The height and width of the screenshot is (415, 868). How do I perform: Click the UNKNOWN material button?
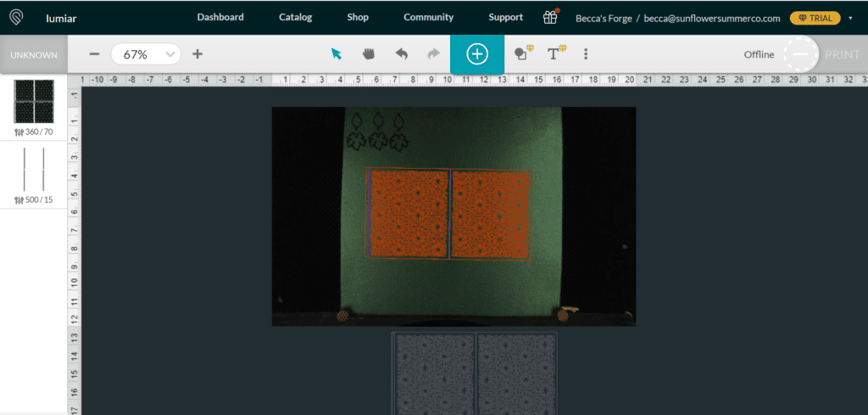click(x=34, y=55)
